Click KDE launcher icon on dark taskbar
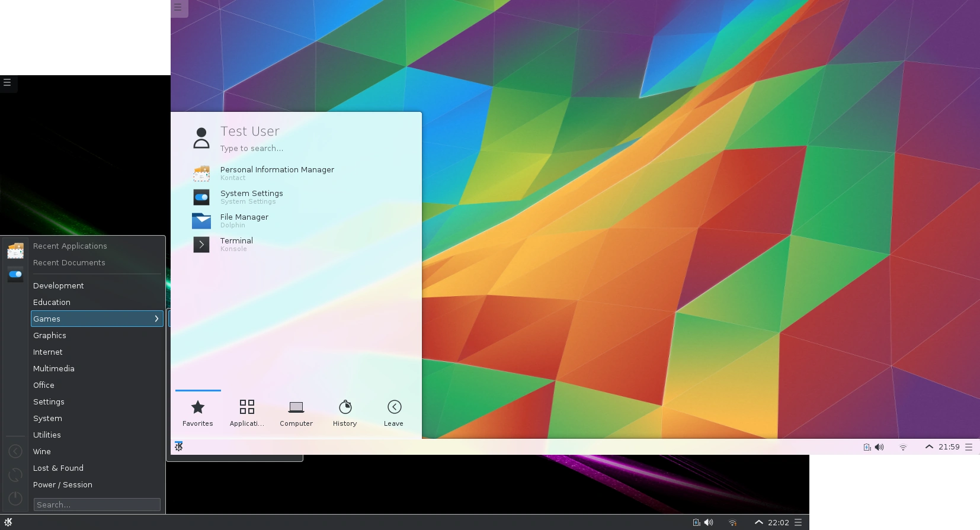The image size is (980, 530). [8, 522]
